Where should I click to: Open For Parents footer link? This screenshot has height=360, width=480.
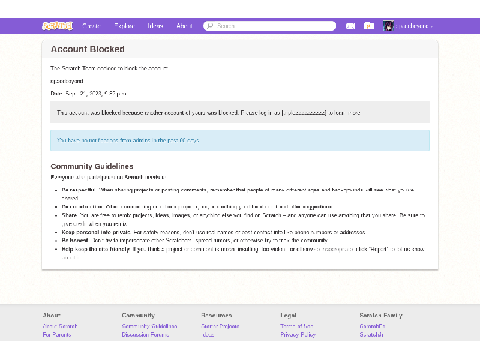[57, 335]
